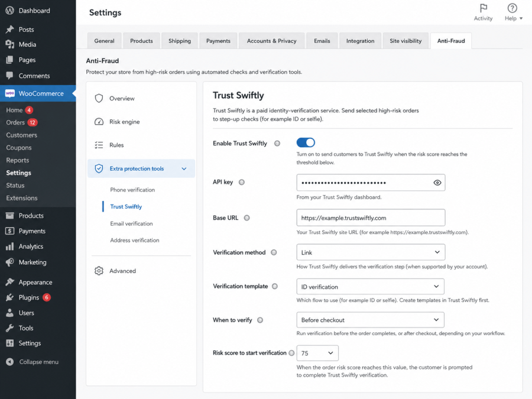Click the Advanced gear icon
532x399 pixels.
[x=99, y=271]
